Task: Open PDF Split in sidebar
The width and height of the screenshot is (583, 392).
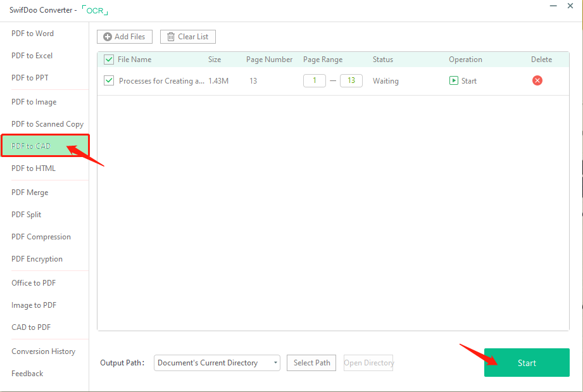Action: 27,215
